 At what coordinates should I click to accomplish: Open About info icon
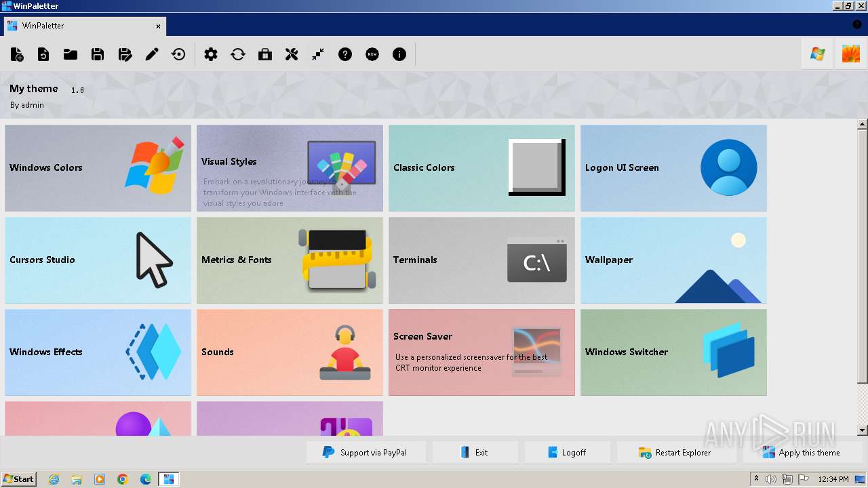click(x=399, y=54)
